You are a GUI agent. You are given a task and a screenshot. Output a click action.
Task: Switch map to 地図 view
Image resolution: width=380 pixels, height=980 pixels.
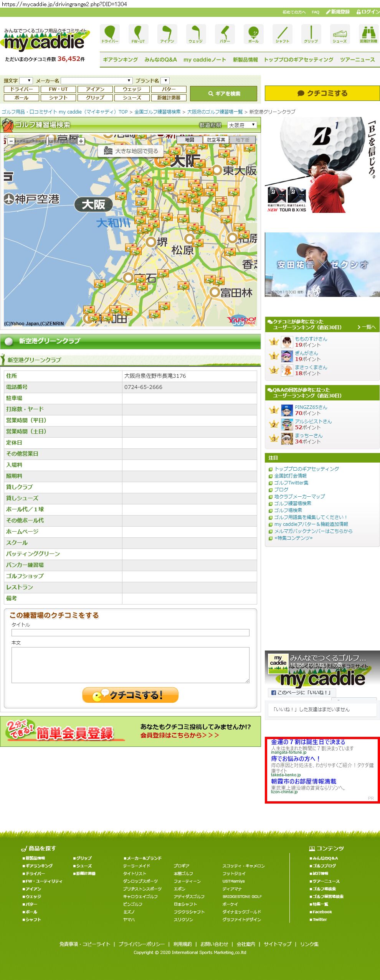click(x=189, y=140)
